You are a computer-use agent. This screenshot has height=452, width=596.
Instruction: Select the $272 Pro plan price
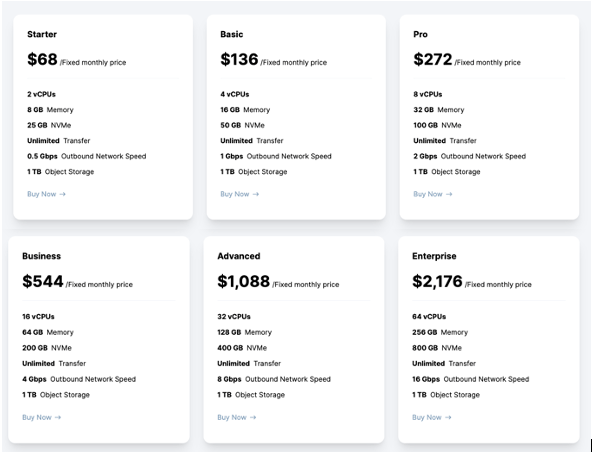tap(433, 59)
